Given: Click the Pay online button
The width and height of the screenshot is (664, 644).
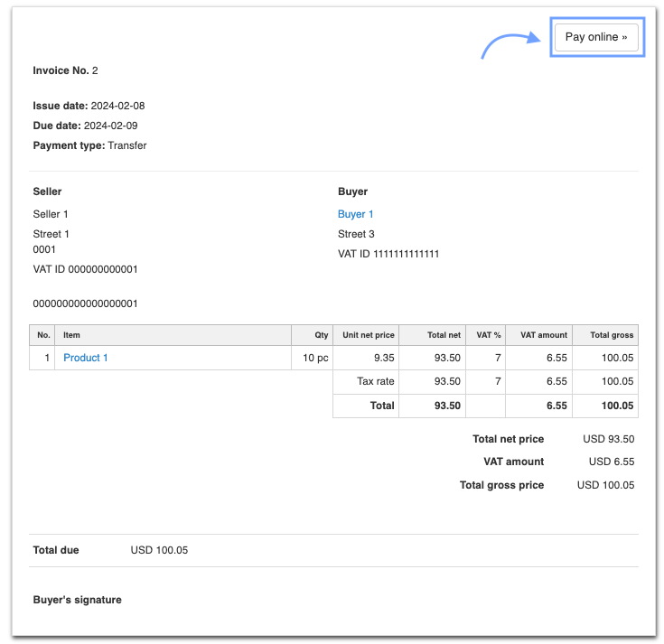Looking at the screenshot, I should 595,37.
